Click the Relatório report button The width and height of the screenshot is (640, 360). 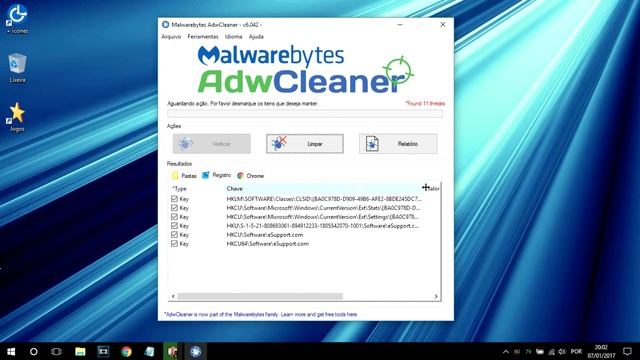[x=398, y=144]
